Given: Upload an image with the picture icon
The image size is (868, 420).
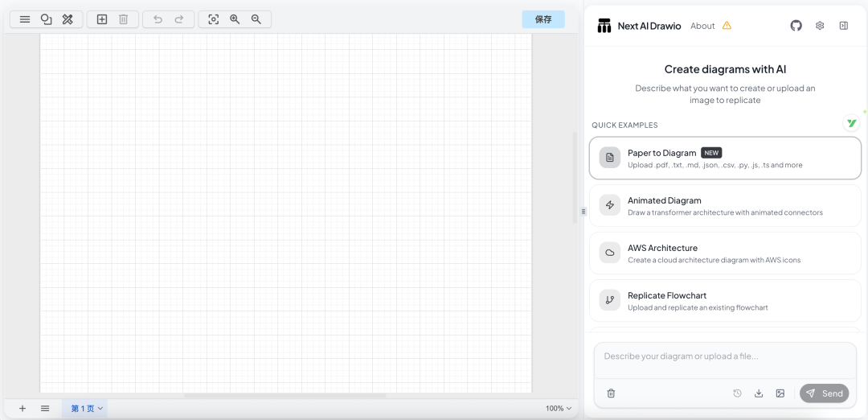Looking at the screenshot, I should coord(780,393).
